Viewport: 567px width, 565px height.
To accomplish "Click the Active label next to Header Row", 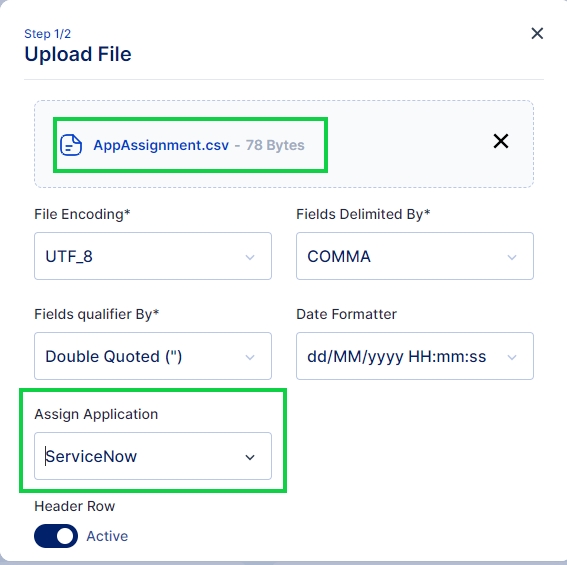I will tap(107, 536).
